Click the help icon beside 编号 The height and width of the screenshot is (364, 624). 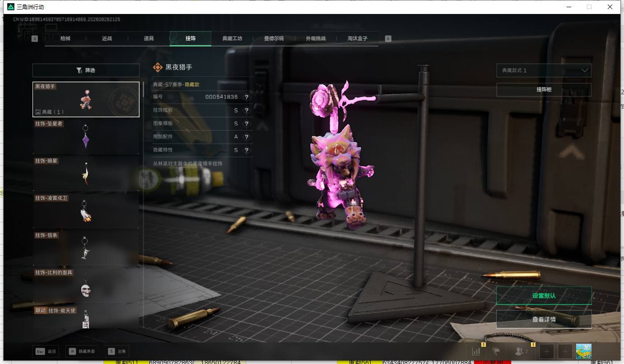pyautogui.click(x=247, y=97)
